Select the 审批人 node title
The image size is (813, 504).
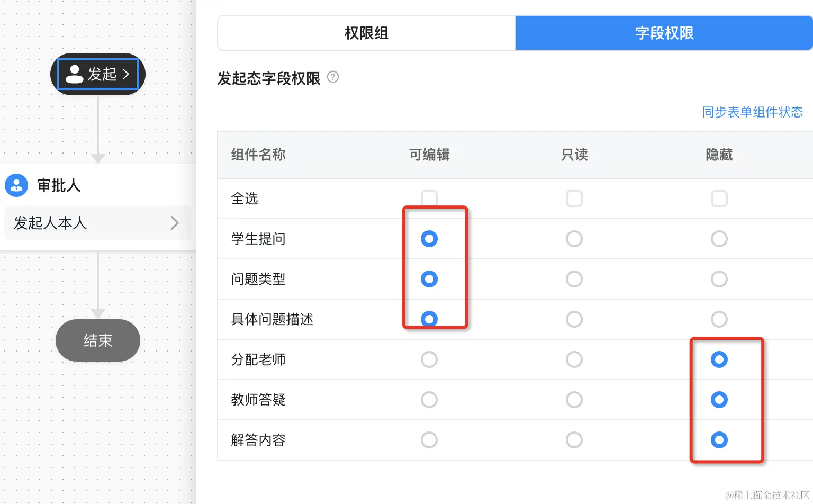(59, 185)
